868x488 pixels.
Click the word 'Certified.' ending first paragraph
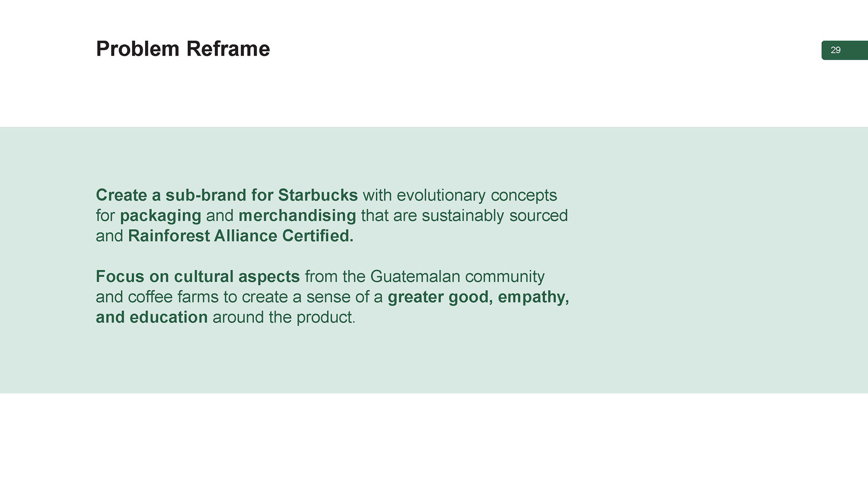pyautogui.click(x=318, y=236)
